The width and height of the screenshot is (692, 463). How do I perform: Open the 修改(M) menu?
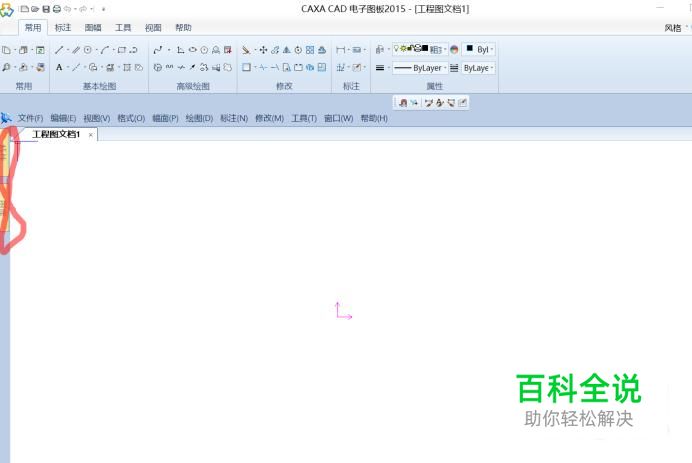tap(269, 118)
